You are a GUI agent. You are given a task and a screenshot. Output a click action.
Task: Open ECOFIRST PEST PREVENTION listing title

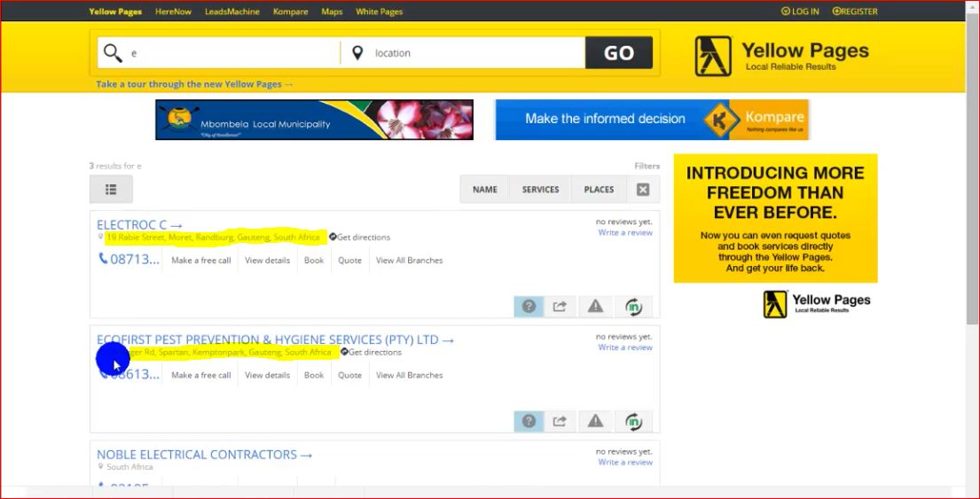[275, 339]
